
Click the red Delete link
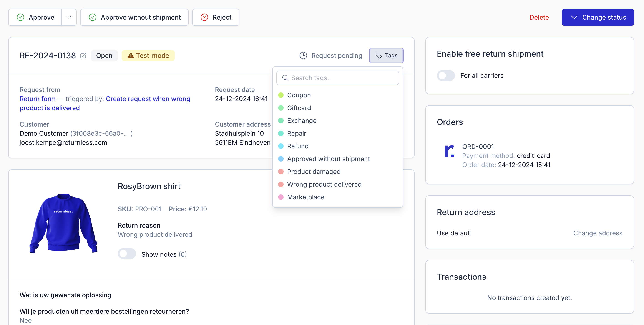pos(539,17)
